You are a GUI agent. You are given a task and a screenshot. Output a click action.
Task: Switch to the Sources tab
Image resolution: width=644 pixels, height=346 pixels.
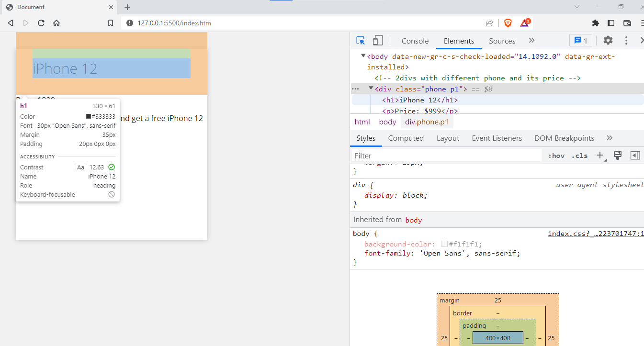coord(502,41)
